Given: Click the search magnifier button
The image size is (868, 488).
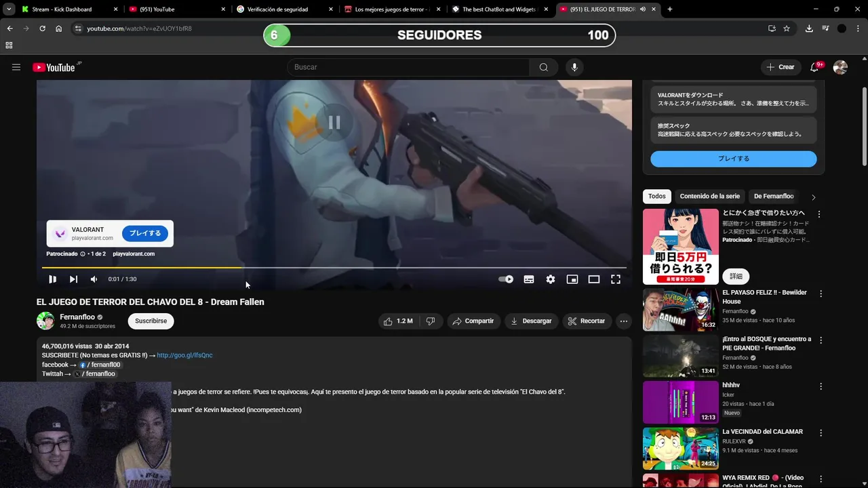Looking at the screenshot, I should point(544,67).
